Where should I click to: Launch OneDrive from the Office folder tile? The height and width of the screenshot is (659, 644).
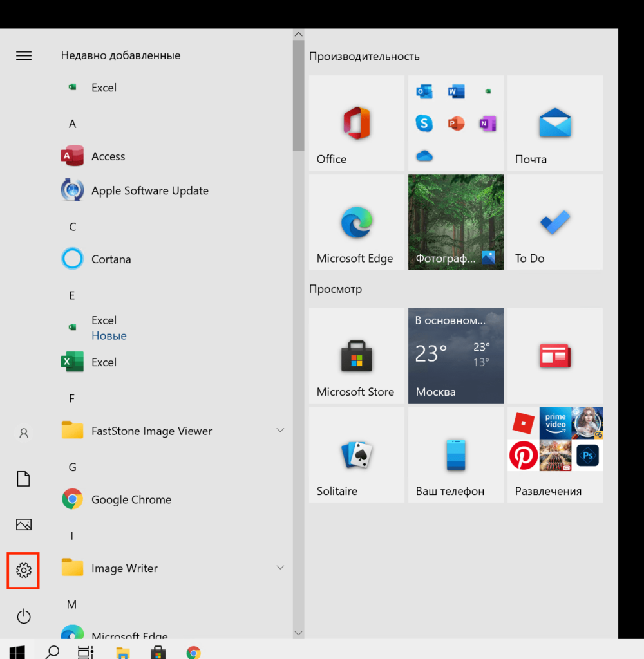[424, 156]
